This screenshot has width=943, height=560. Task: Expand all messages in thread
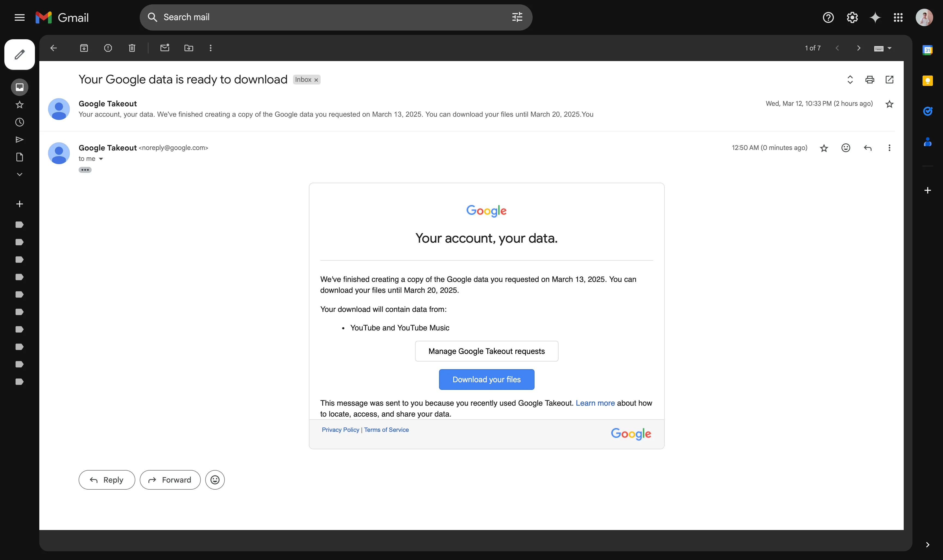850,80
